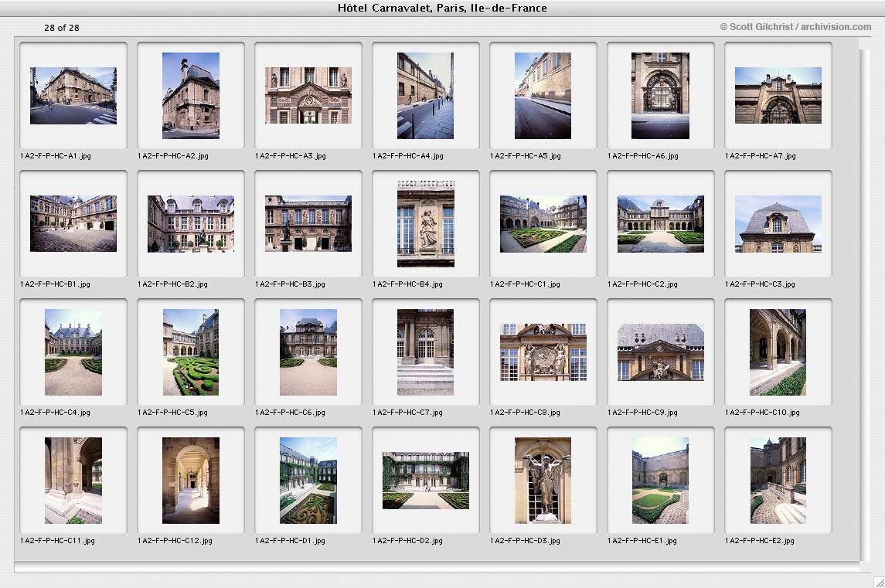Click the thumbnail picture for 1A2-F-P-HC-A5.jpg

pyautogui.click(x=543, y=96)
